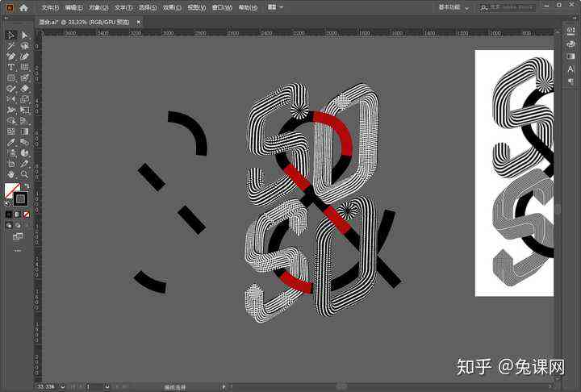
Task: Open Character panel icon in right dock
Action: pos(571,69)
